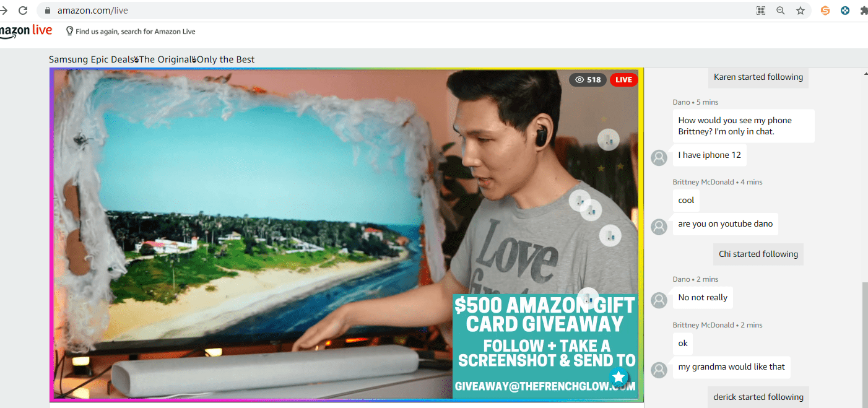Click the 'Dano • 5 mins' name label

tap(695, 102)
